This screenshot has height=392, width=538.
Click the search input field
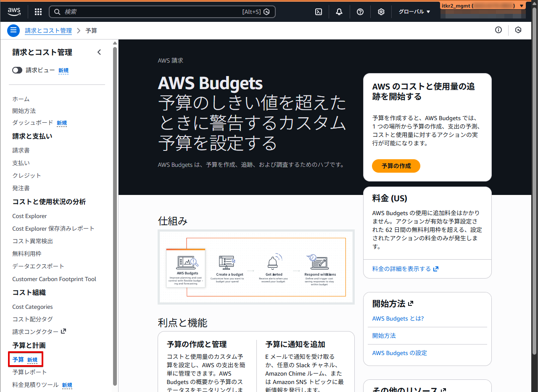[162, 12]
